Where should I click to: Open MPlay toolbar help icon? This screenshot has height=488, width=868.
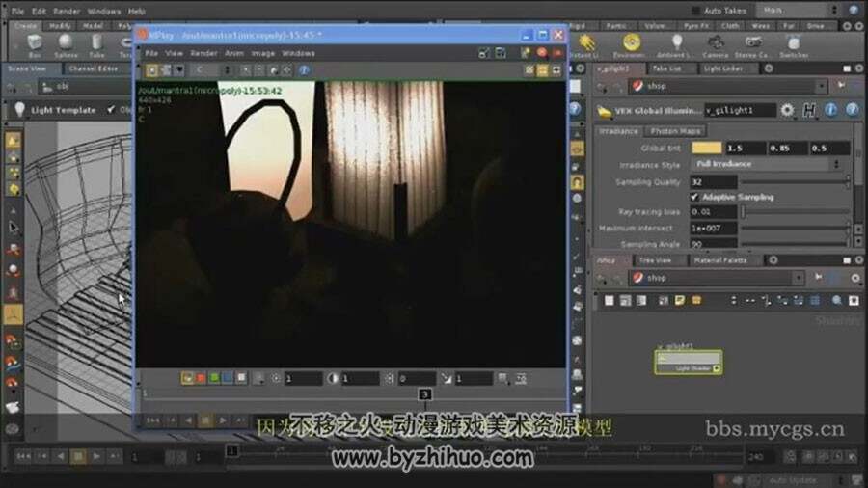click(304, 70)
